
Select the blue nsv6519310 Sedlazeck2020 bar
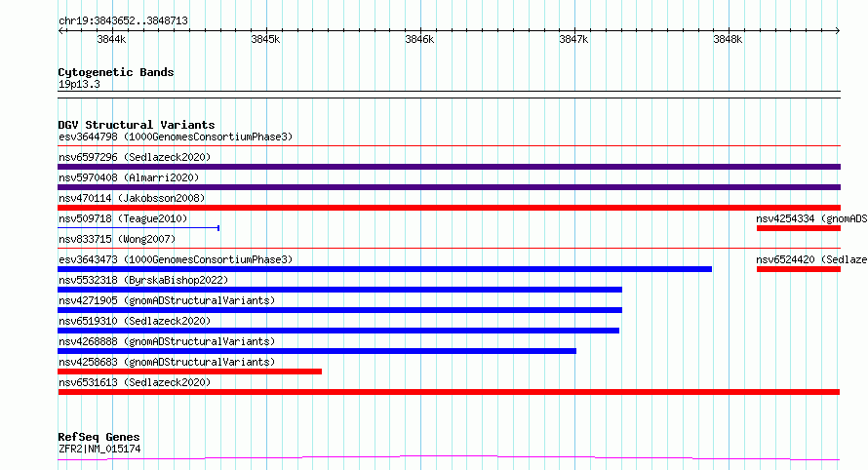[338, 331]
